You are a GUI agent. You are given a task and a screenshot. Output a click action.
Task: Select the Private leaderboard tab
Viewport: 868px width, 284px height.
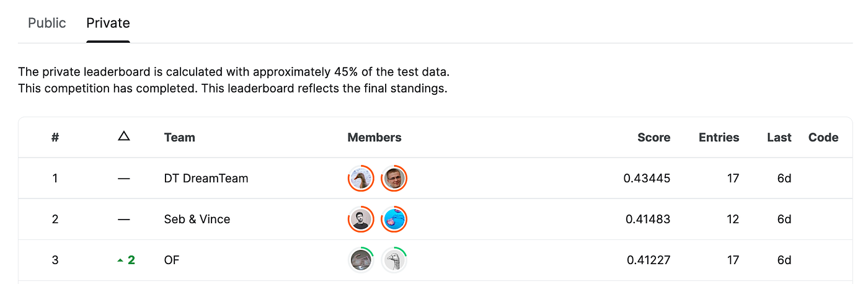[108, 23]
